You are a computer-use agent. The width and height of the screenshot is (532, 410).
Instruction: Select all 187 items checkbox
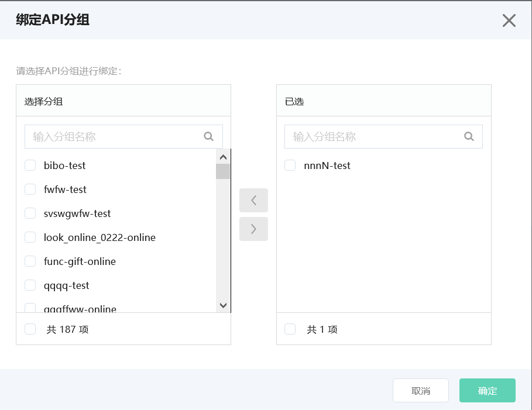click(30, 329)
